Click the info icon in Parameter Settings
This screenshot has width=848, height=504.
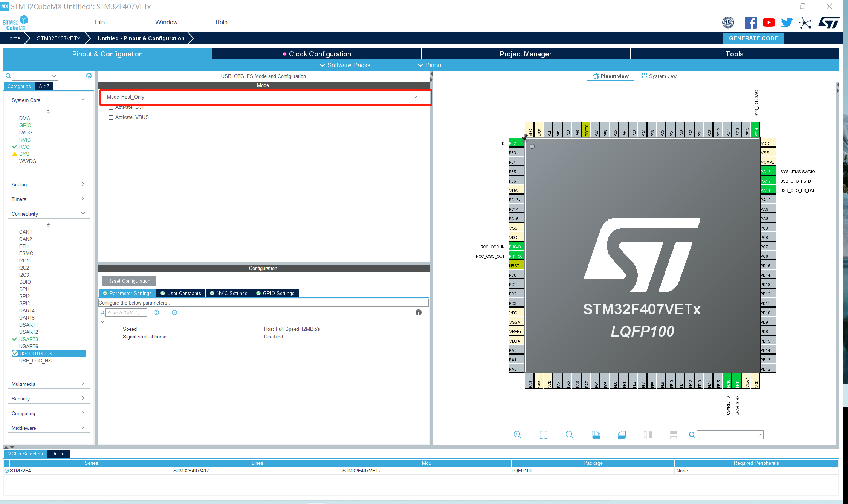418,312
